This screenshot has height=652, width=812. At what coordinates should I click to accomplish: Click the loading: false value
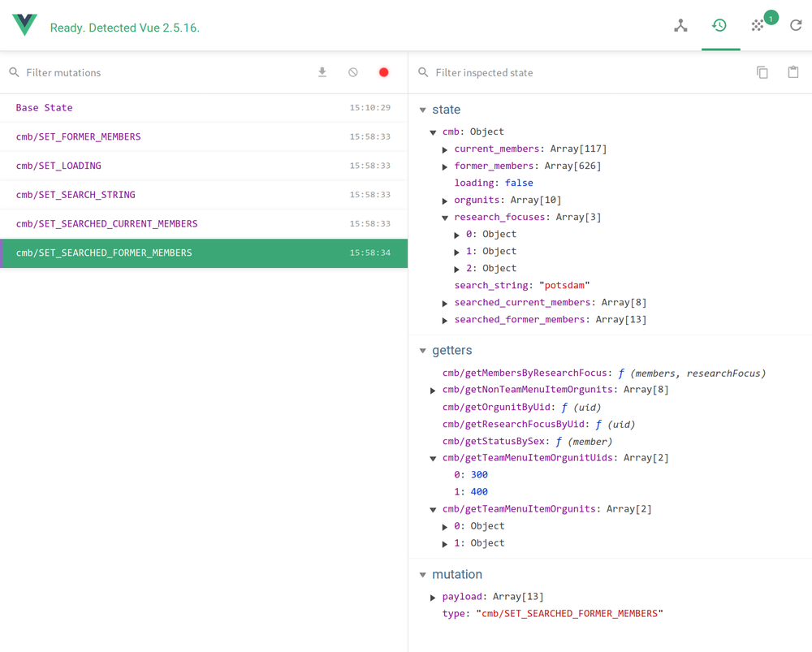(x=519, y=183)
